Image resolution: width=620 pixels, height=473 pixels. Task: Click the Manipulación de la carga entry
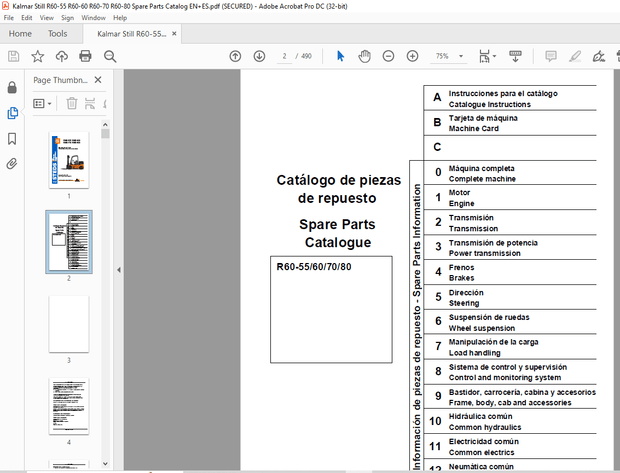510,347
